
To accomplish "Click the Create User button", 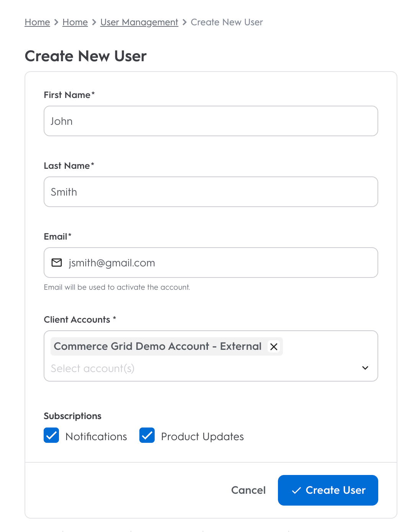I will 328,490.
